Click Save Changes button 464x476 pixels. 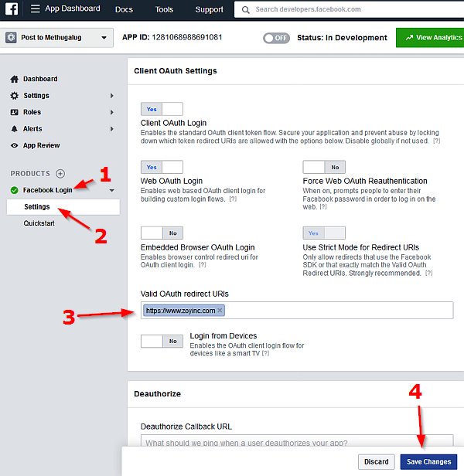pyautogui.click(x=428, y=462)
